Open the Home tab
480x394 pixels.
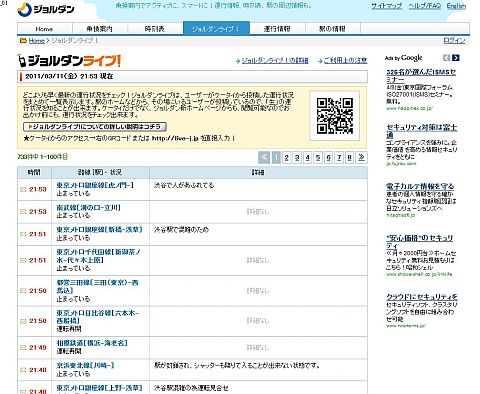[x=44, y=29]
